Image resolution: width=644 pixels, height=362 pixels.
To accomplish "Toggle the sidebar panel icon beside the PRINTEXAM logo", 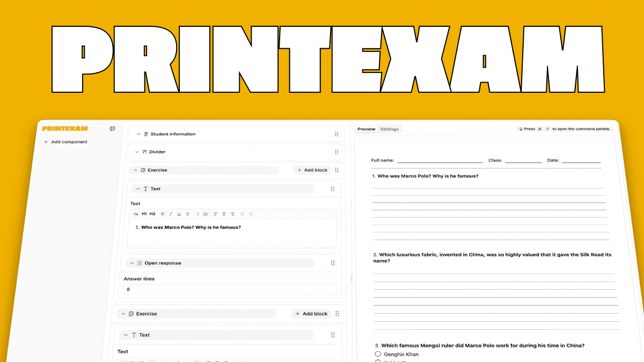I will (112, 129).
